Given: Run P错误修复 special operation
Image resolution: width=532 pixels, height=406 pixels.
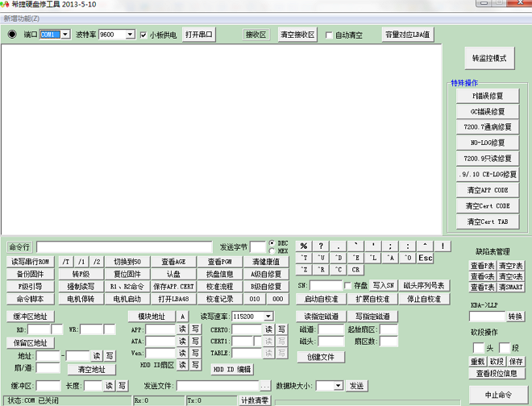Looking at the screenshot, I should coord(488,96).
